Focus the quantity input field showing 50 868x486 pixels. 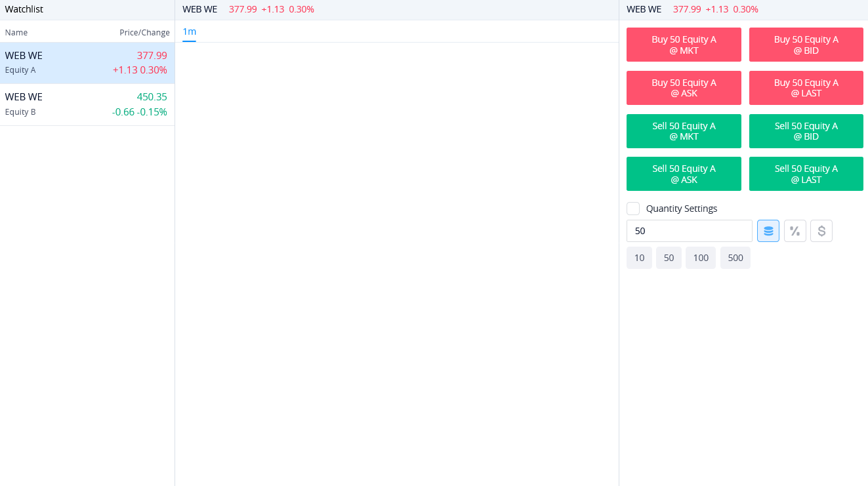pos(690,231)
